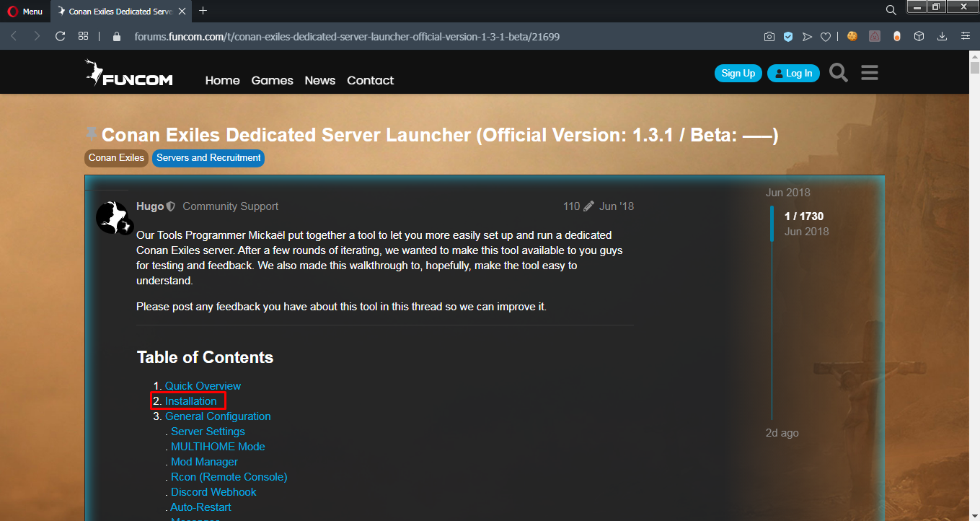This screenshot has height=521, width=980.
Task: Open the Contact page
Action: pyautogui.click(x=371, y=80)
